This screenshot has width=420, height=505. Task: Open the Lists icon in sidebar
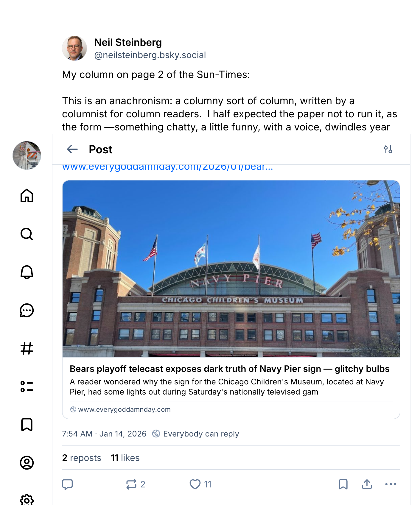(27, 386)
